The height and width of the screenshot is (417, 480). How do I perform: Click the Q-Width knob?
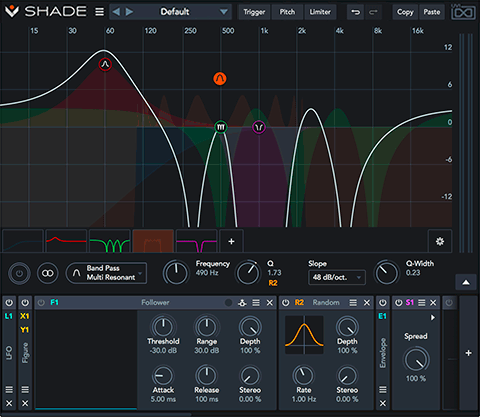point(386,273)
